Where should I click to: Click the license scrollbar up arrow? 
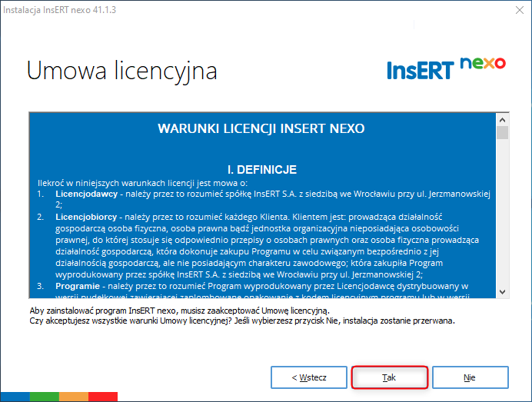[503, 120]
